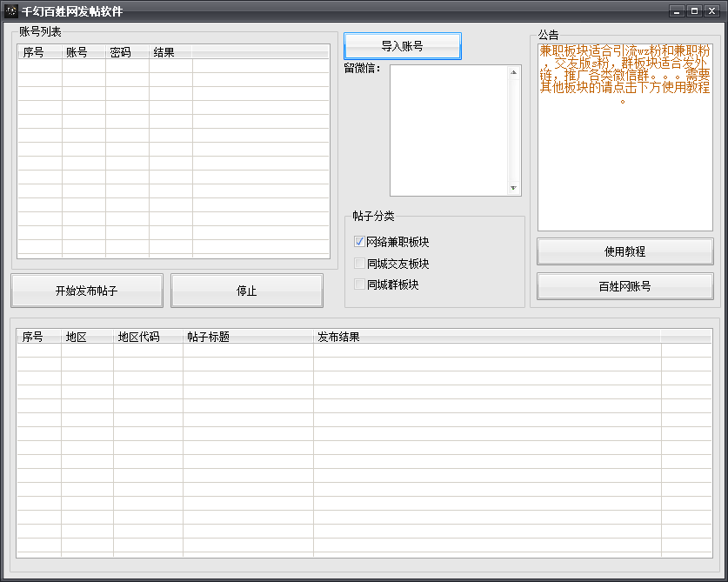Enable the 同城交友板块 checkbox
This screenshot has width=728, height=582.
pos(359,264)
